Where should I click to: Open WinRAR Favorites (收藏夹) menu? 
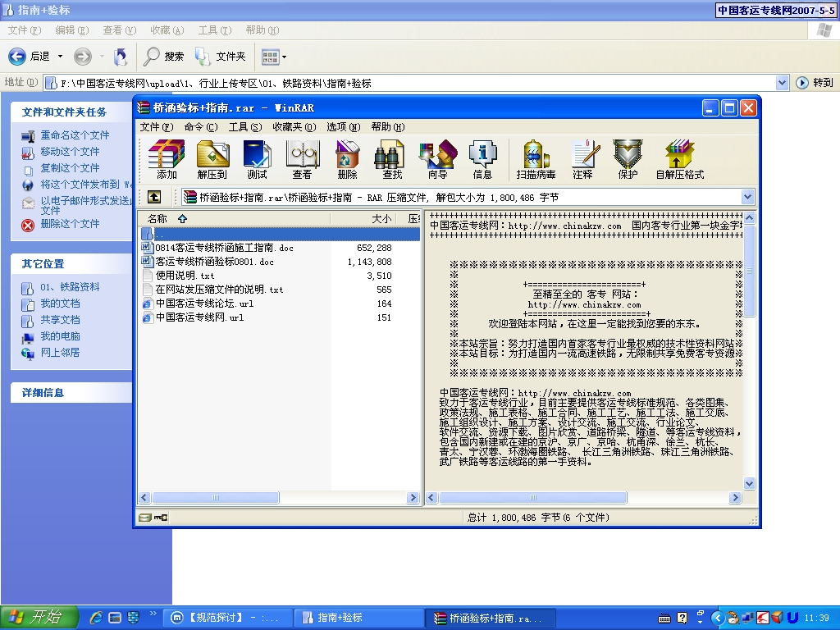(294, 127)
